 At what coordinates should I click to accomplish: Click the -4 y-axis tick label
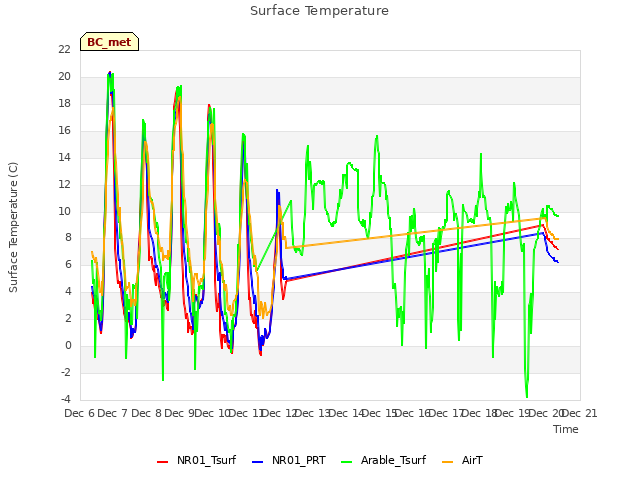[x=66, y=399]
